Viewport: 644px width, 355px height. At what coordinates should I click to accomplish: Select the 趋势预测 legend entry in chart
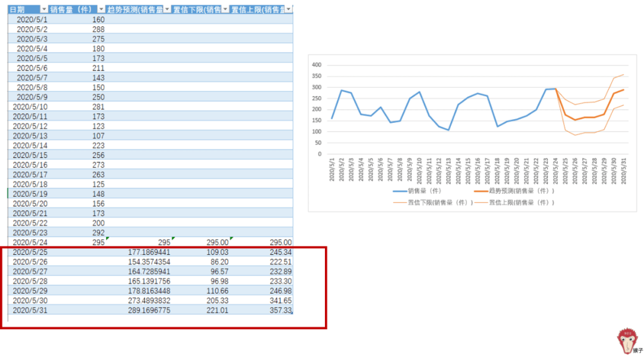click(513, 191)
